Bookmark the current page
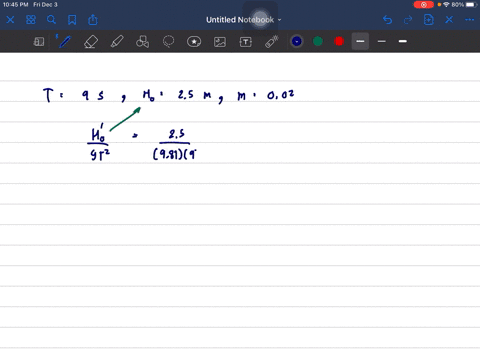 point(72,20)
